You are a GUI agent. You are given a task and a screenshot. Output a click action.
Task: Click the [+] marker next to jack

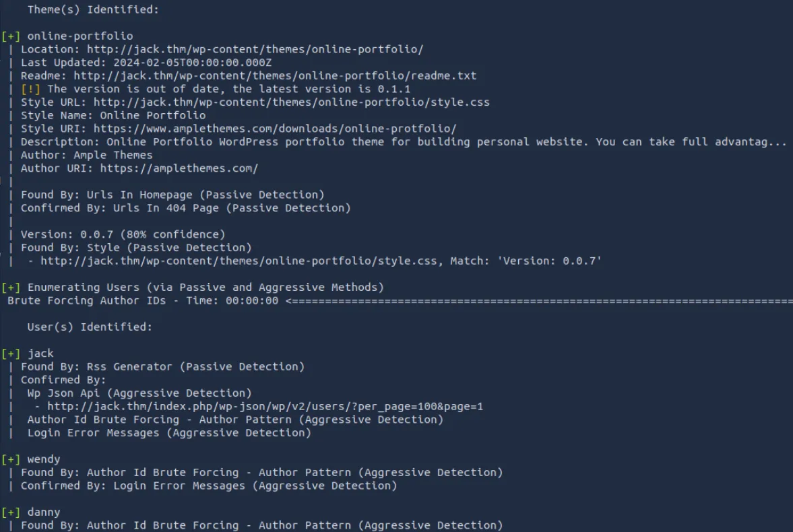point(11,354)
